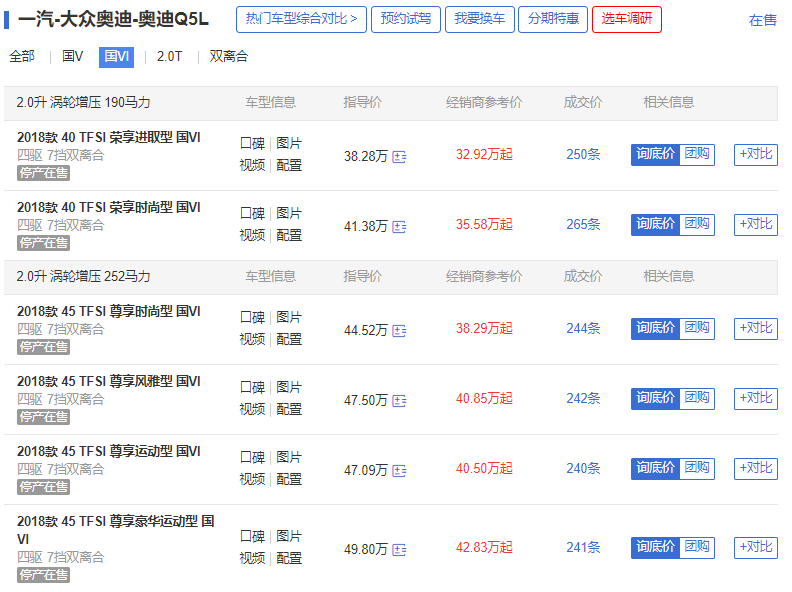This screenshot has width=792, height=592.
Task: Add 40 TFSI 荣享进取型 to 对比
Action: coord(756,154)
